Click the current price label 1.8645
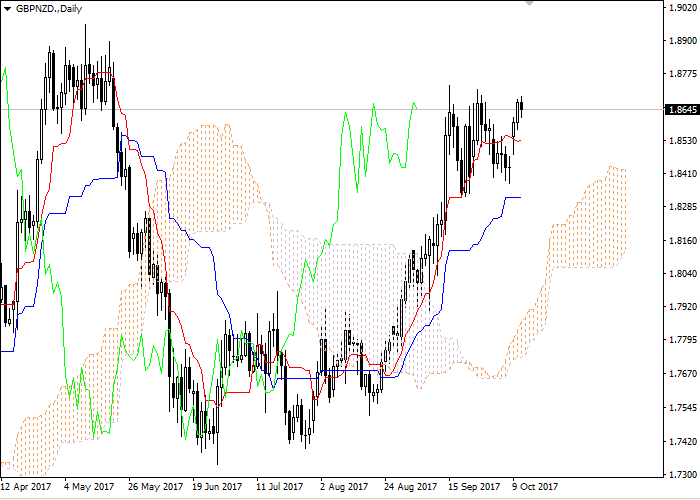700x500 pixels. coord(682,109)
